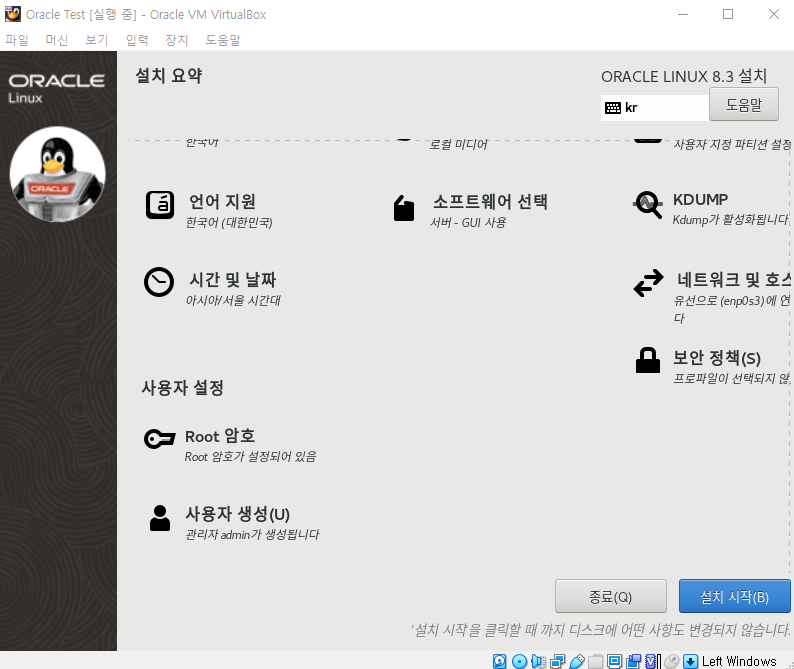Click the CPU virtualization status icon
The height and width of the screenshot is (669, 794).
tap(652, 661)
